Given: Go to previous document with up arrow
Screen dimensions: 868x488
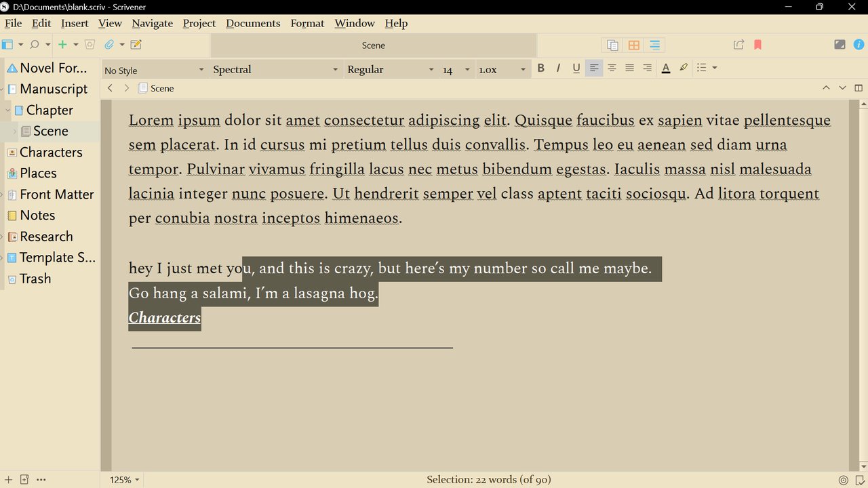Looking at the screenshot, I should (x=825, y=88).
